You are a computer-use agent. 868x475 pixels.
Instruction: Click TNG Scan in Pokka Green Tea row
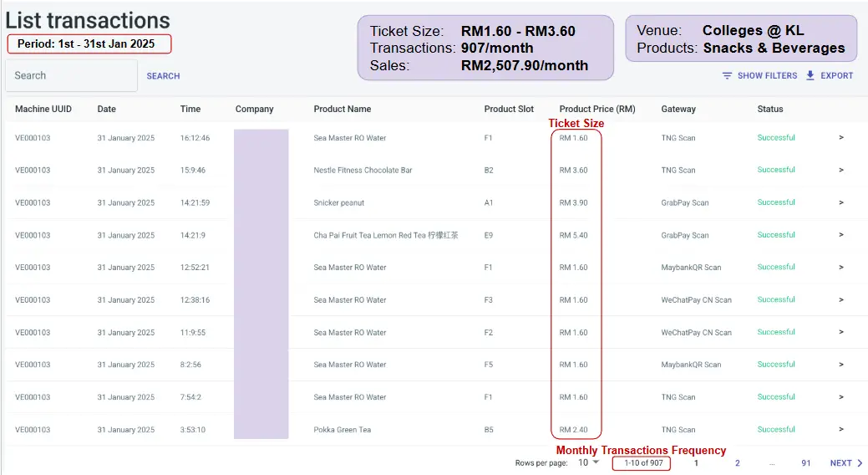pyautogui.click(x=678, y=430)
